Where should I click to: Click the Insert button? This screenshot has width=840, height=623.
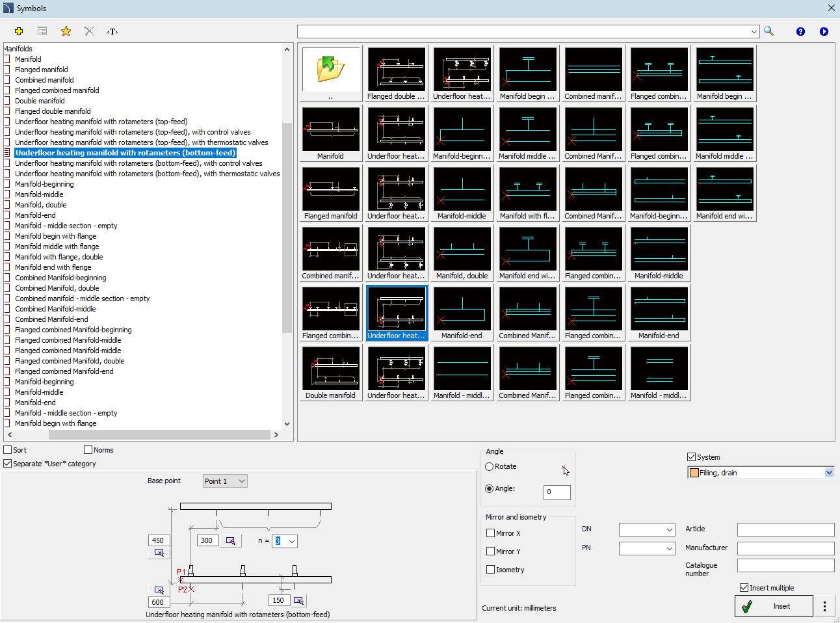click(774, 606)
